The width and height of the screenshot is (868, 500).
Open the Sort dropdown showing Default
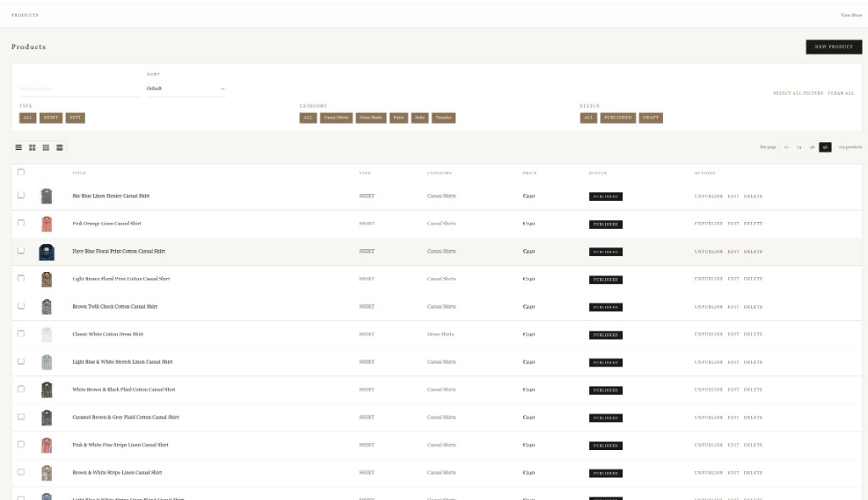pyautogui.click(x=186, y=88)
